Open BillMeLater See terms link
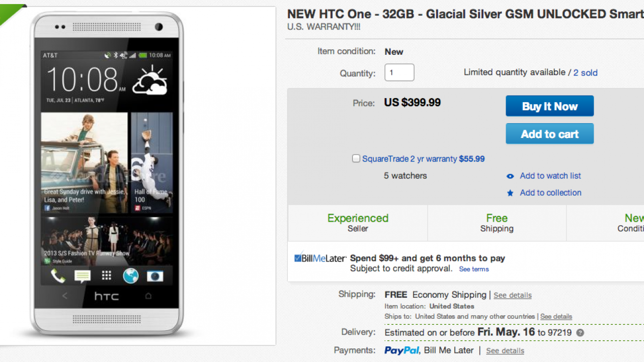Screen dimensions: 644x362 coord(474,269)
